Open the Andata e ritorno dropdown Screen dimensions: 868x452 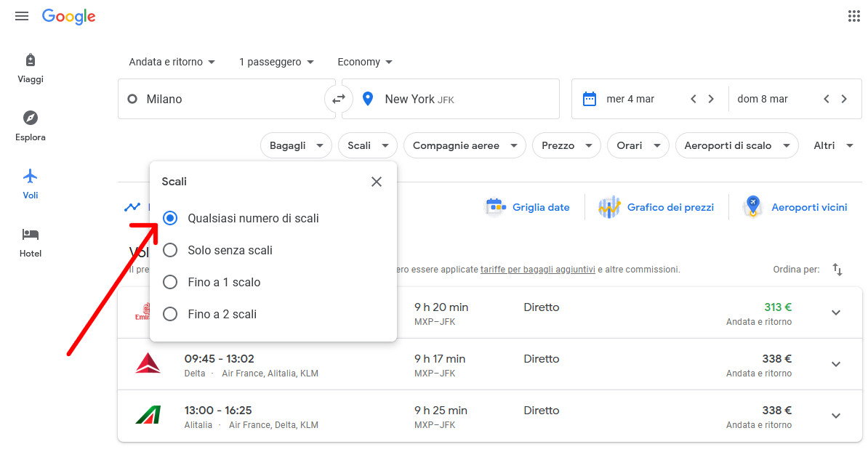tap(172, 62)
